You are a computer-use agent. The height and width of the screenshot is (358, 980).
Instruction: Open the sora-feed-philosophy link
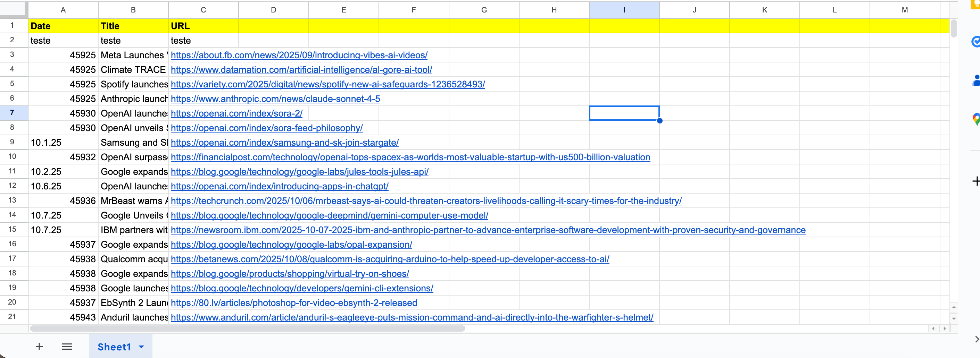(x=267, y=128)
